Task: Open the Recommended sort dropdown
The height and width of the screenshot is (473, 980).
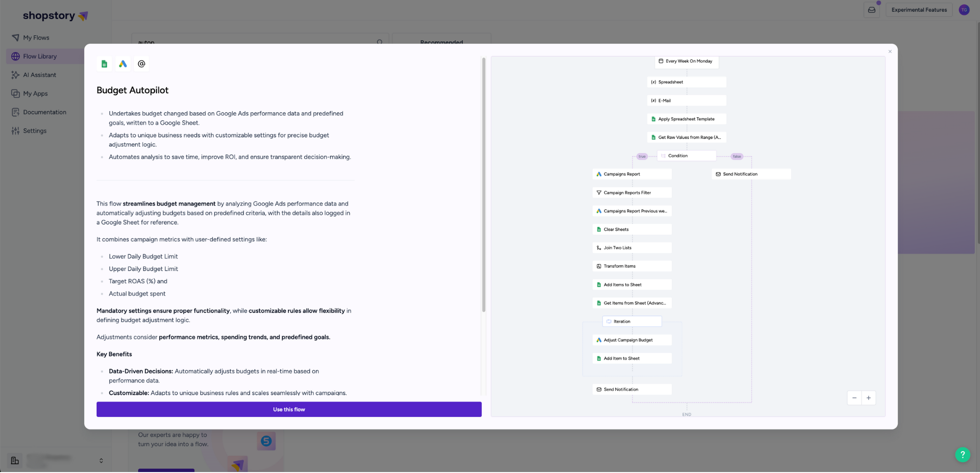Action: pyautogui.click(x=442, y=42)
